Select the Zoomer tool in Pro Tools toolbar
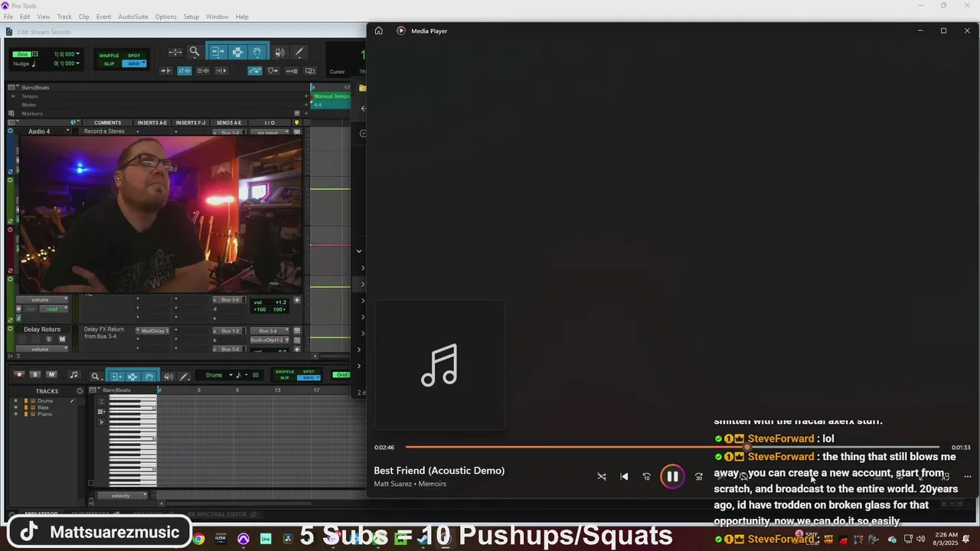Screen dimensions: 980x551 (x=194, y=52)
